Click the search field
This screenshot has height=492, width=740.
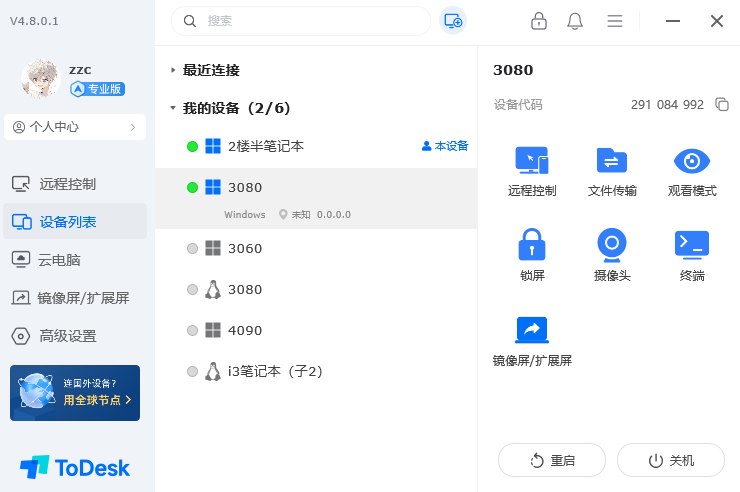coord(301,21)
